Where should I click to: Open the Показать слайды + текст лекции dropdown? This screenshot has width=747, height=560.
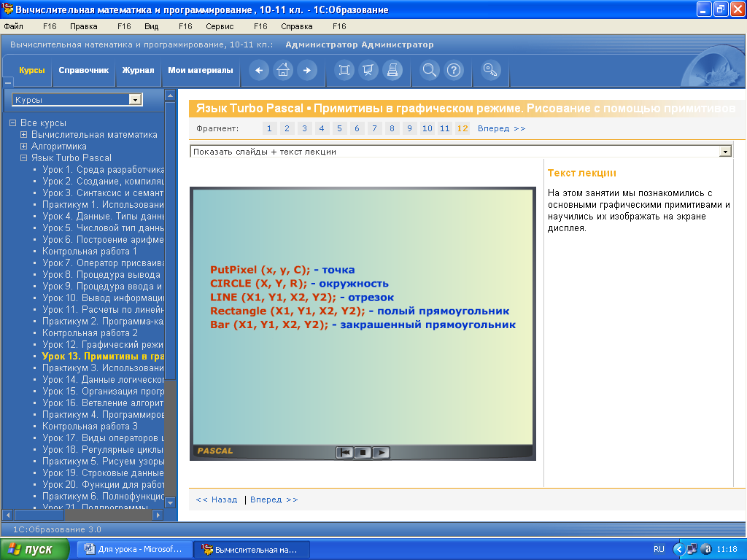point(725,152)
